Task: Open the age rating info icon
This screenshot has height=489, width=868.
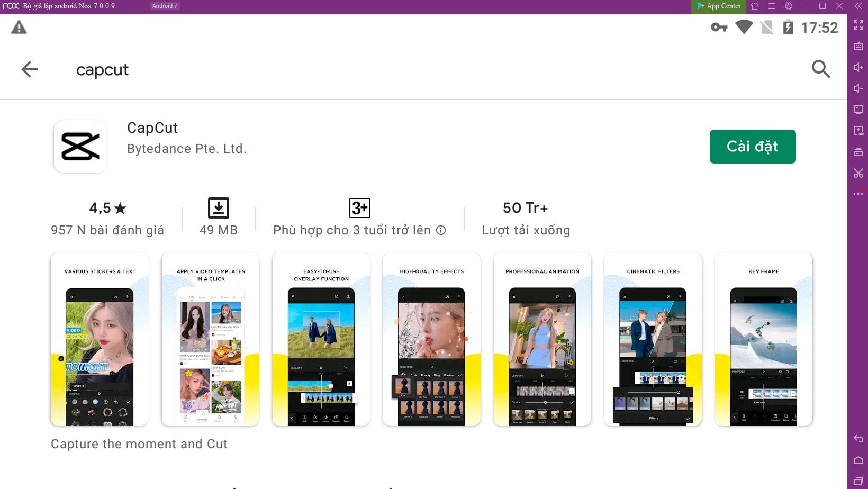Action: point(441,230)
